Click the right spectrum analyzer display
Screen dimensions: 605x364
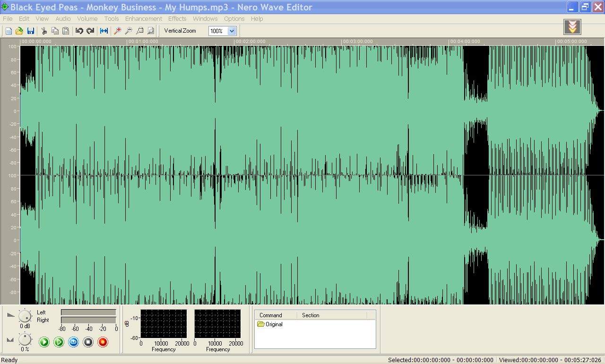[x=217, y=324]
